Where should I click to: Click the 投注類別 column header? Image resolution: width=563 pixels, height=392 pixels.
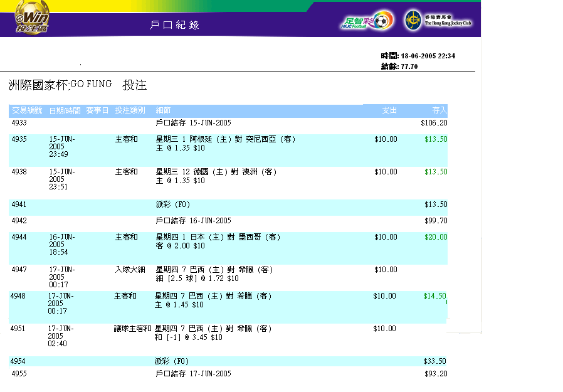[x=130, y=110]
